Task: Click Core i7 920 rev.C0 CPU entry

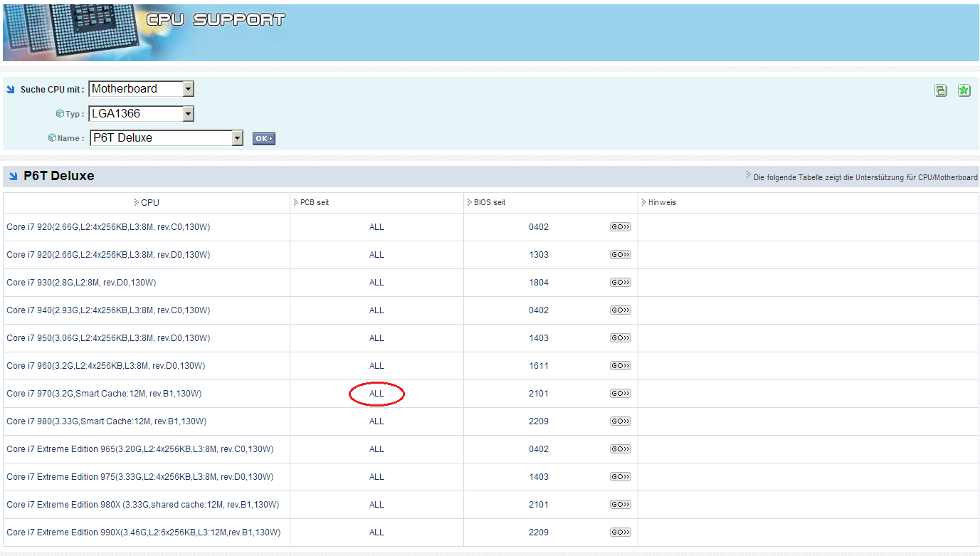Action: point(108,227)
